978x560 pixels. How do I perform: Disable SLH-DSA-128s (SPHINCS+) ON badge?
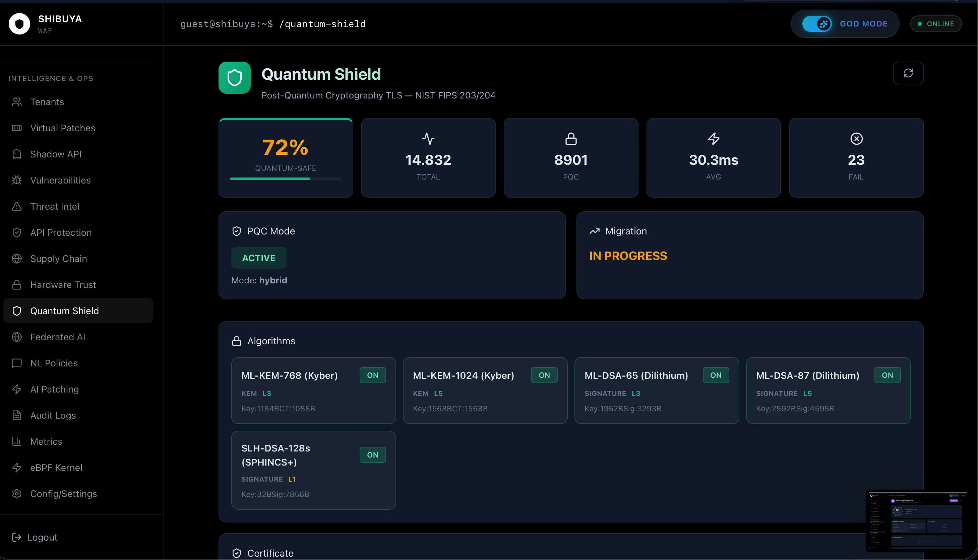(x=372, y=455)
